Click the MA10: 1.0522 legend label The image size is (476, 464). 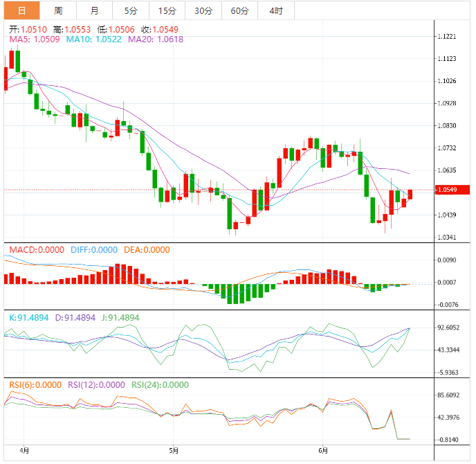click(x=94, y=39)
